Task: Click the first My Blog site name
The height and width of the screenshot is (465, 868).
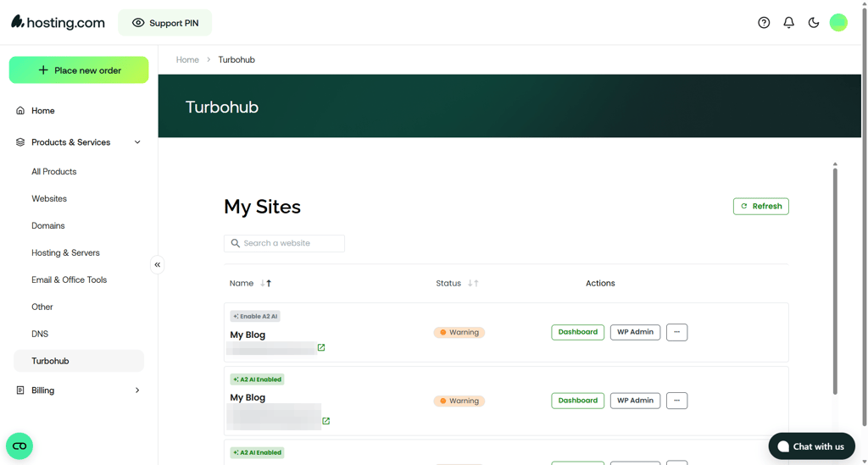Action: tap(248, 335)
